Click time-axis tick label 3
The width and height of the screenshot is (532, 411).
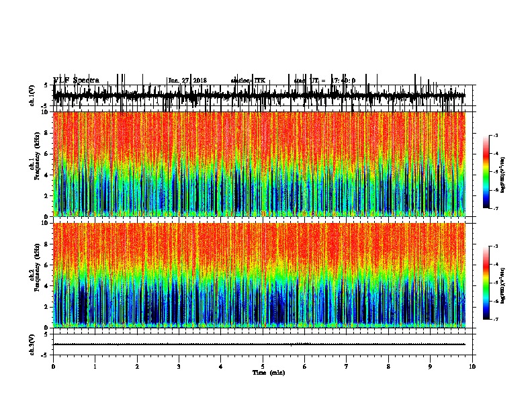pyautogui.click(x=179, y=367)
